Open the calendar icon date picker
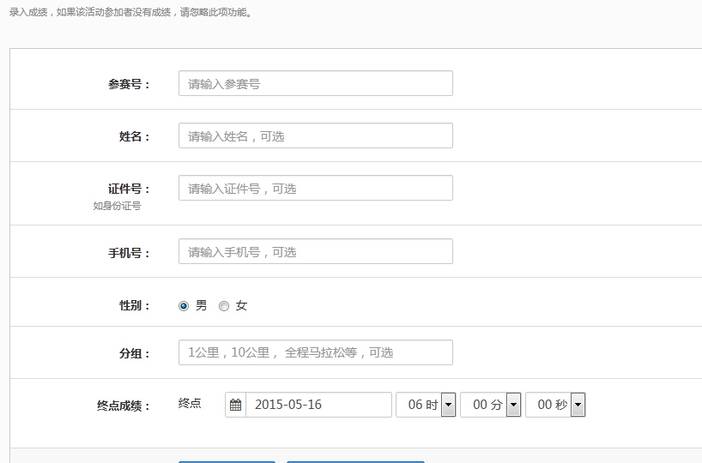This screenshot has height=463, width=702. [x=236, y=405]
